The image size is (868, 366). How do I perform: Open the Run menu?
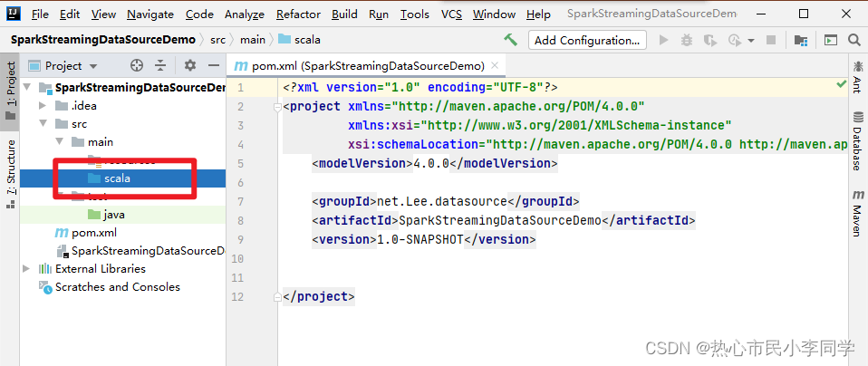pos(379,14)
